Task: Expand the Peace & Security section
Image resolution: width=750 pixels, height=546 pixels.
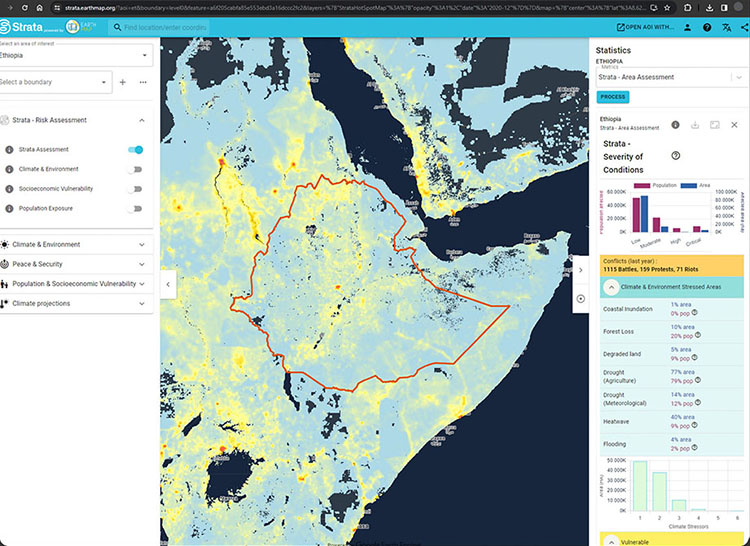Action: [76, 264]
